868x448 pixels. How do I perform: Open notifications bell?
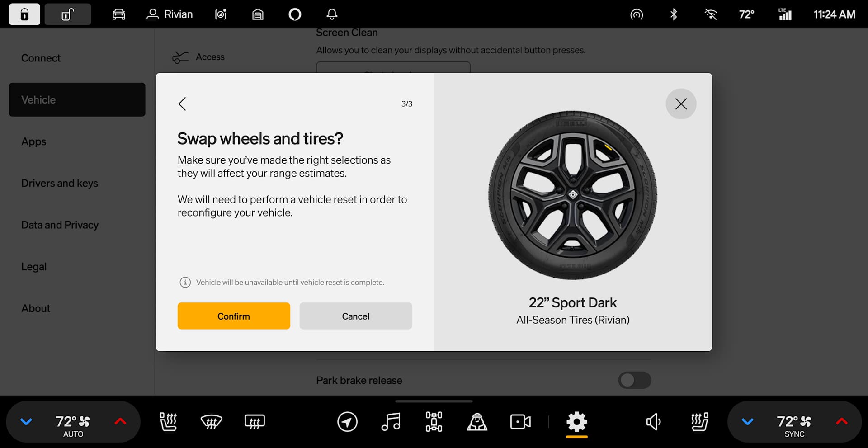(x=332, y=14)
